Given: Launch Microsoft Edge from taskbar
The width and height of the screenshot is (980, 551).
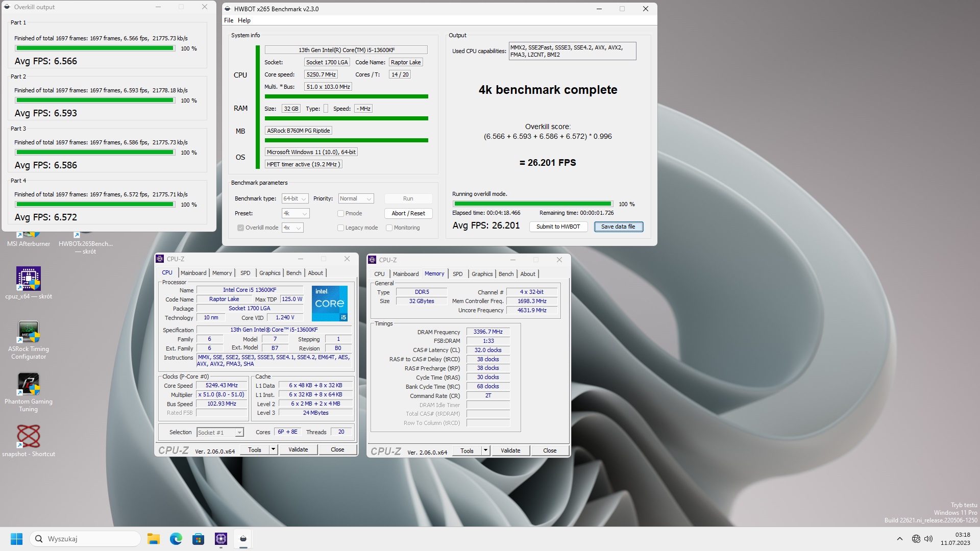Looking at the screenshot, I should (176, 539).
